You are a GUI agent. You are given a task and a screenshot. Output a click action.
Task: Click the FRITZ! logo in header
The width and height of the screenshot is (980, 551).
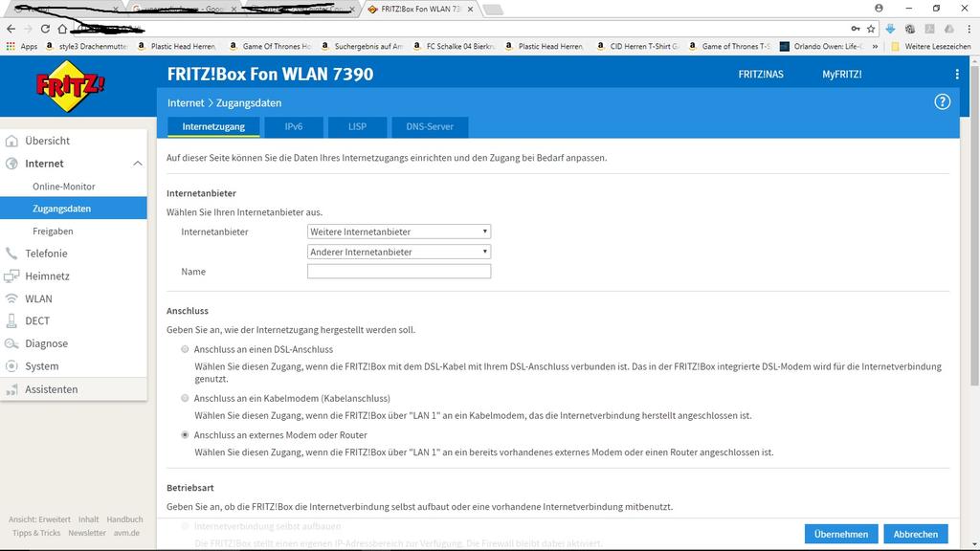pos(70,87)
